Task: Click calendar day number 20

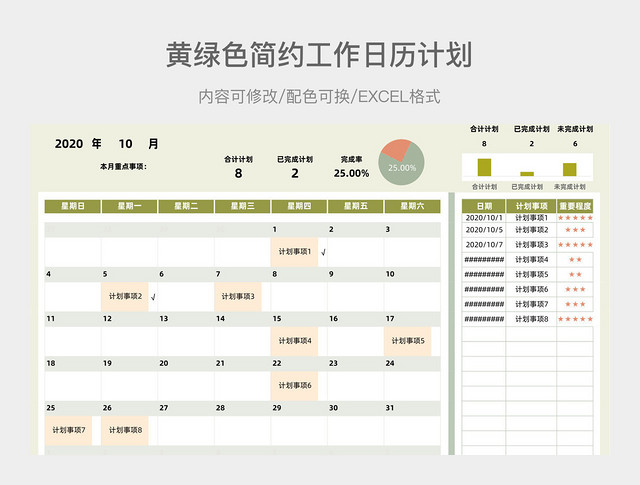Action: [164, 363]
